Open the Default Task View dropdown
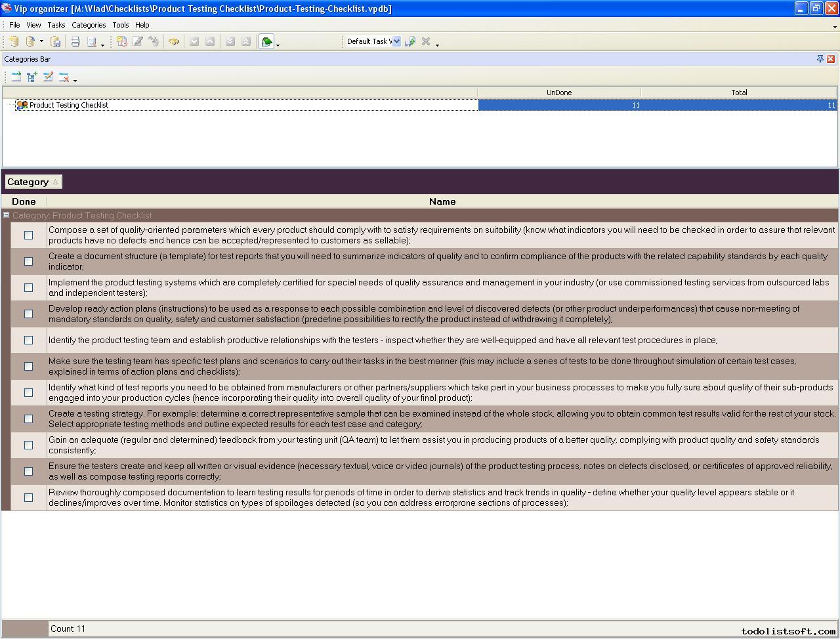The width and height of the screenshot is (840, 639). point(396,41)
